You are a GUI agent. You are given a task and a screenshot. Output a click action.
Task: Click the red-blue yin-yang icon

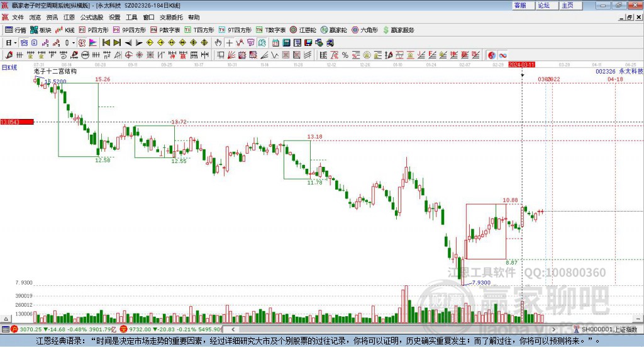coord(492,55)
